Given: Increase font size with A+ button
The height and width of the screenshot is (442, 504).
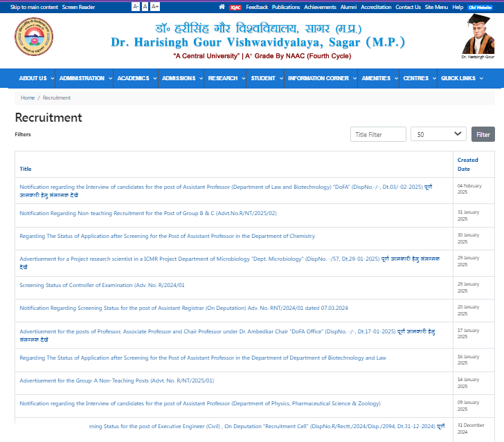Looking at the screenshot, I should pyautogui.click(x=155, y=7).
